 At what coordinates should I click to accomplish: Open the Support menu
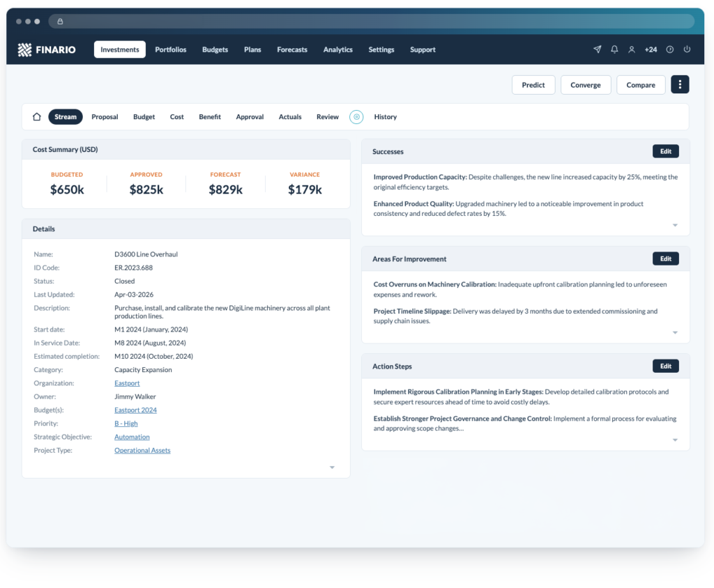tap(423, 49)
